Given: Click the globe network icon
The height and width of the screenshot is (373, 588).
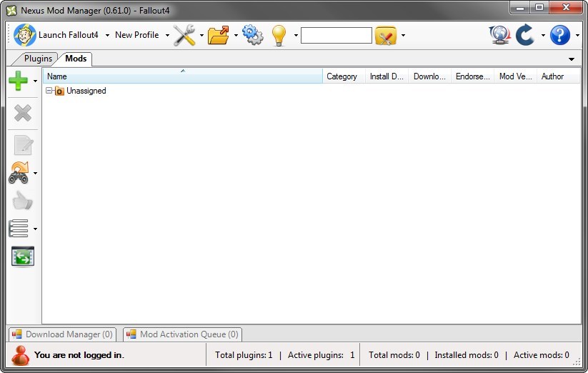Looking at the screenshot, I should (x=500, y=35).
